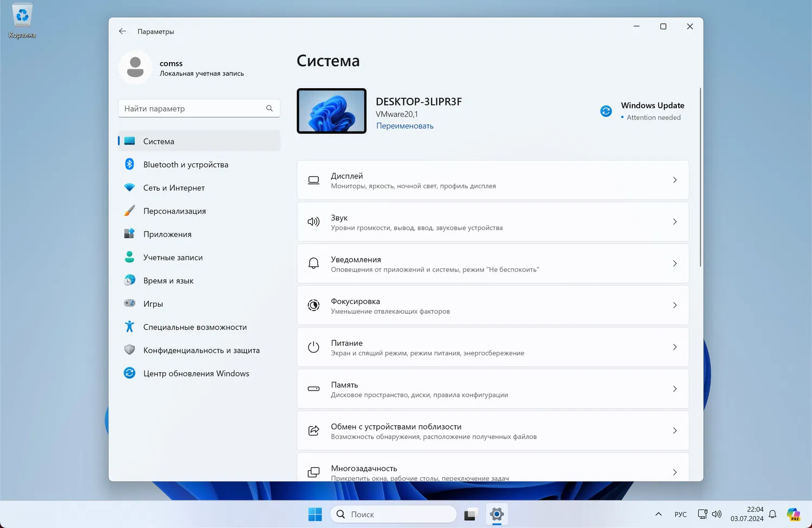Click the Windows Update sync icon
This screenshot has height=528, width=812.
click(606, 111)
